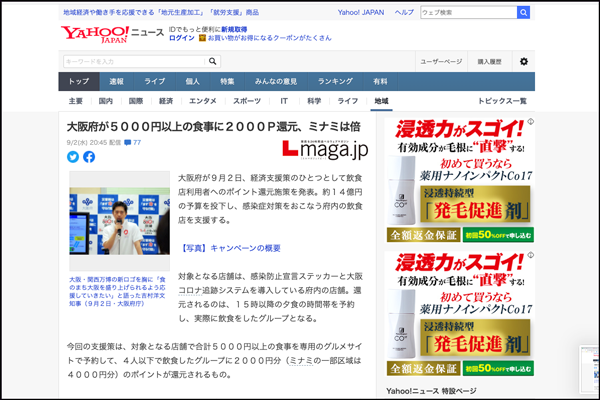This screenshot has width=600, height=400.
Task: Switch to ランキング tab
Action: [335, 81]
